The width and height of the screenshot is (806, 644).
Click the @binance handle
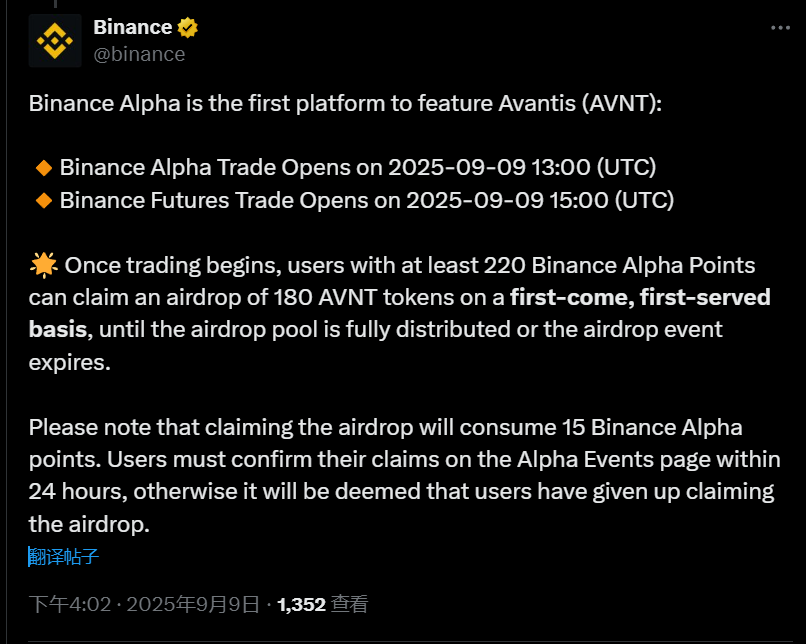[139, 54]
